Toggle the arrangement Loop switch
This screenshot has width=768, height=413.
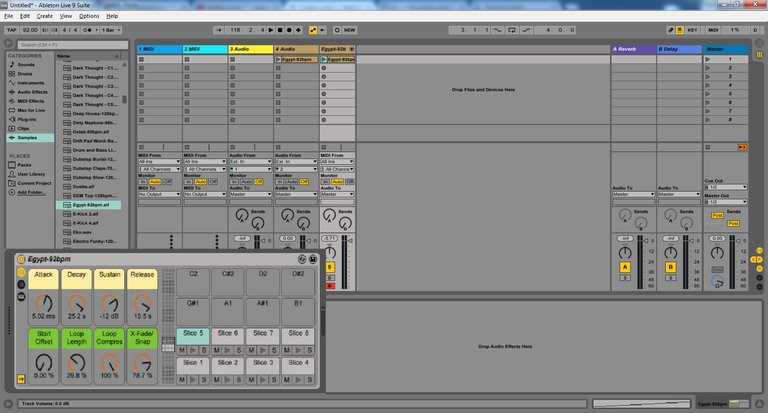click(512, 30)
